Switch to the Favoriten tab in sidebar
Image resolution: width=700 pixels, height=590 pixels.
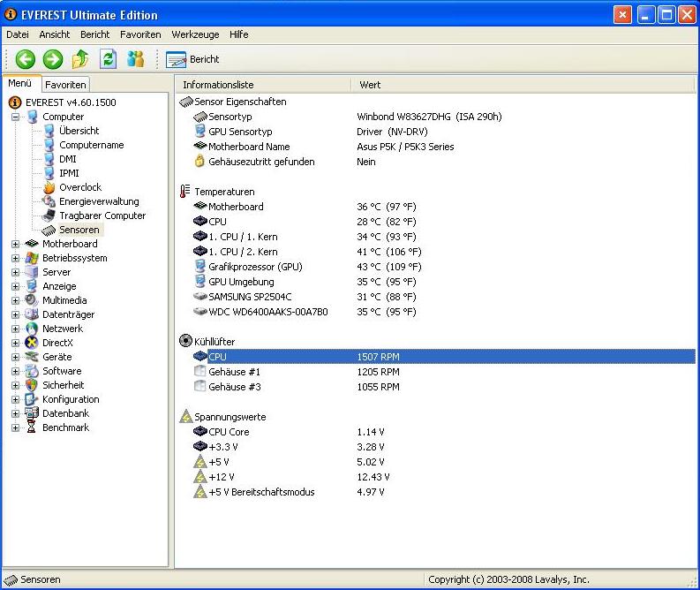click(65, 85)
